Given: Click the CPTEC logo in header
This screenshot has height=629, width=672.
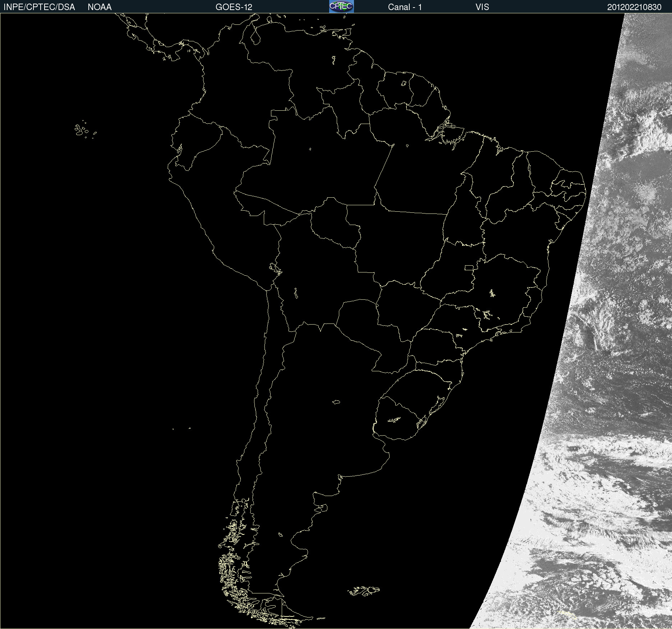Looking at the screenshot, I should [x=341, y=6].
